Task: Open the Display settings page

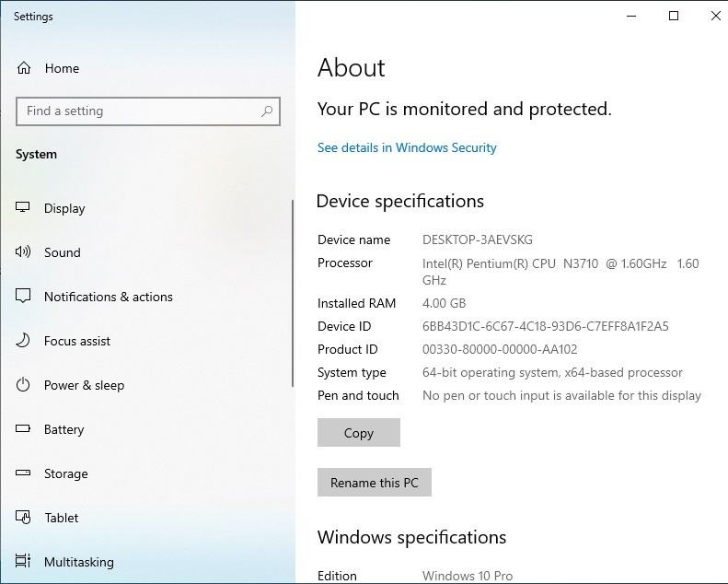Action: pos(64,208)
